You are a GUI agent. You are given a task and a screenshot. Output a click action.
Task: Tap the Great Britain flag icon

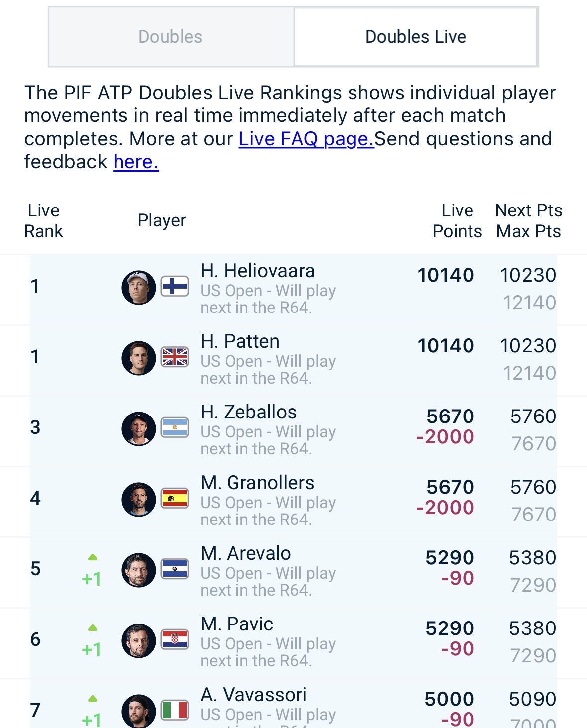pyautogui.click(x=175, y=357)
